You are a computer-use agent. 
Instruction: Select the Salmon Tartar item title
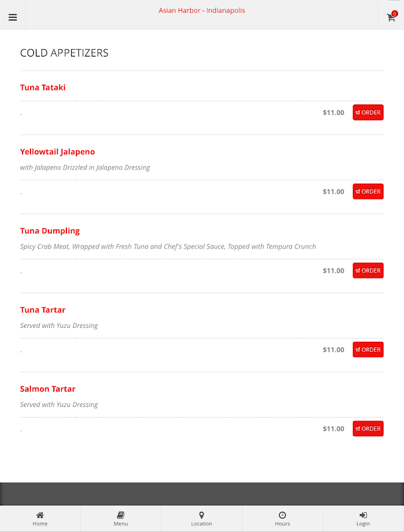[48, 389]
